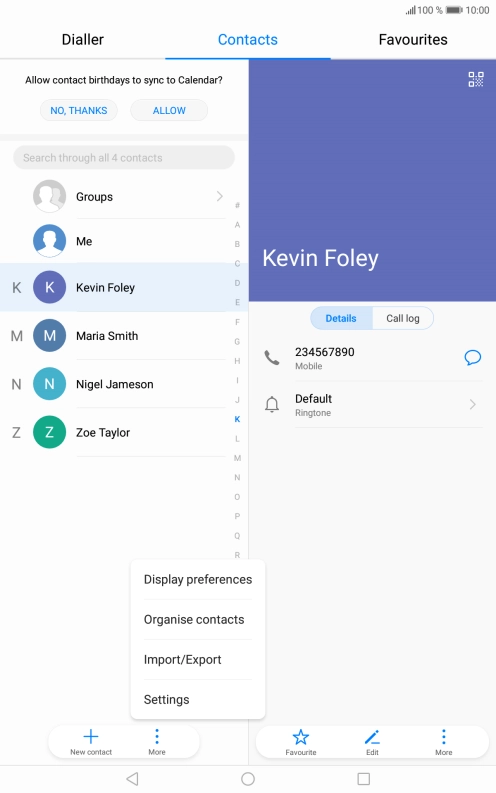This screenshot has height=793, width=496.
Task: Dismiss sync prompt with NO, THANKS
Action: point(79,110)
